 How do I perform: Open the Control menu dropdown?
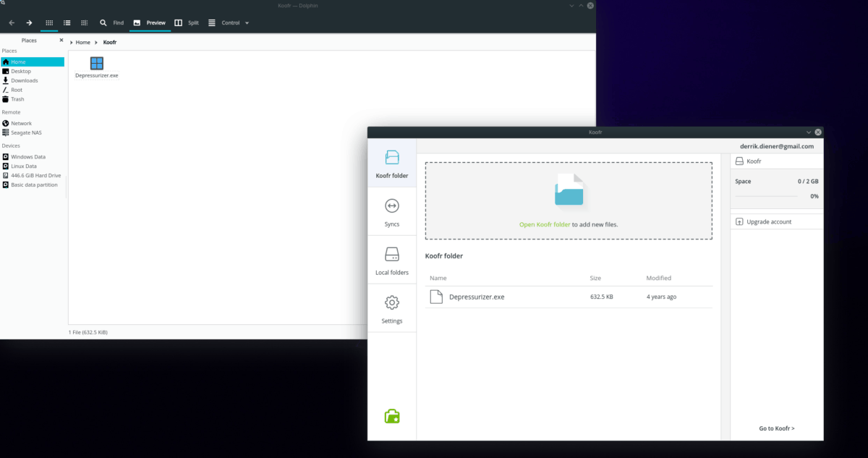click(x=229, y=22)
